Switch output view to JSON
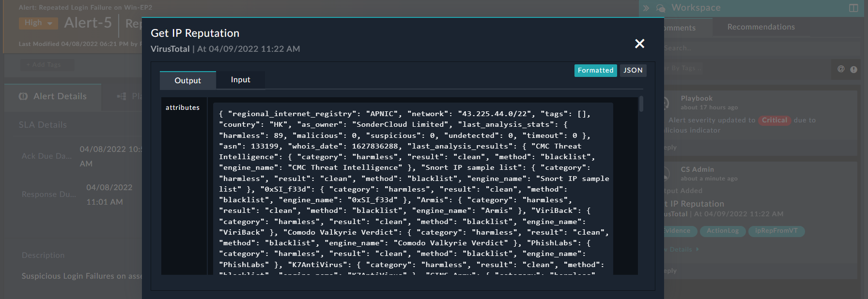The height and width of the screenshot is (299, 868). [x=633, y=70]
